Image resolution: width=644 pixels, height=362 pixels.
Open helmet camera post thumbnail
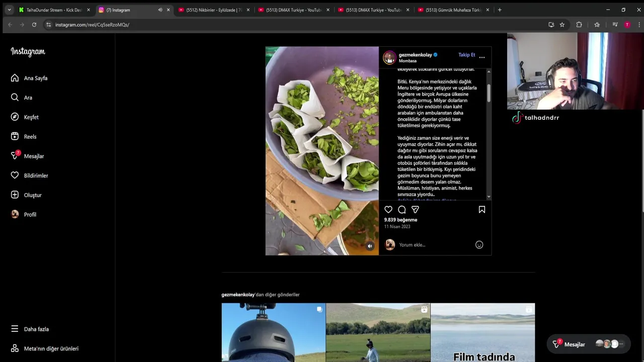[273, 332]
